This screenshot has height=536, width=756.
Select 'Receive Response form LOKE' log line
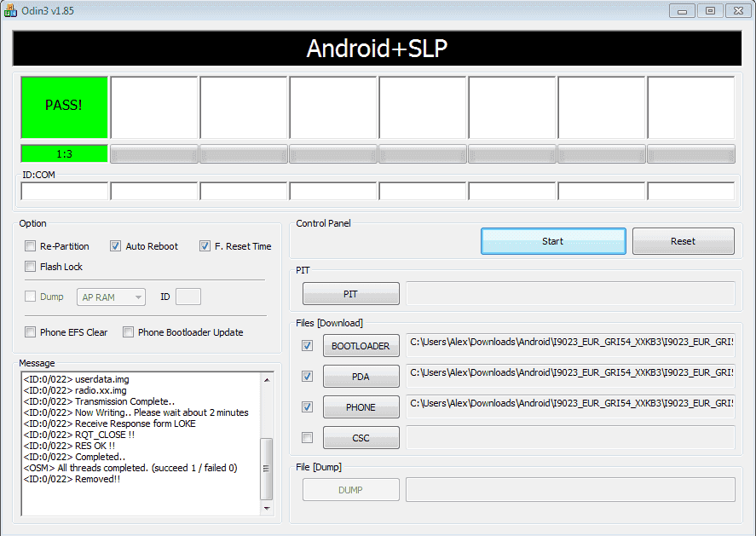pos(109,424)
